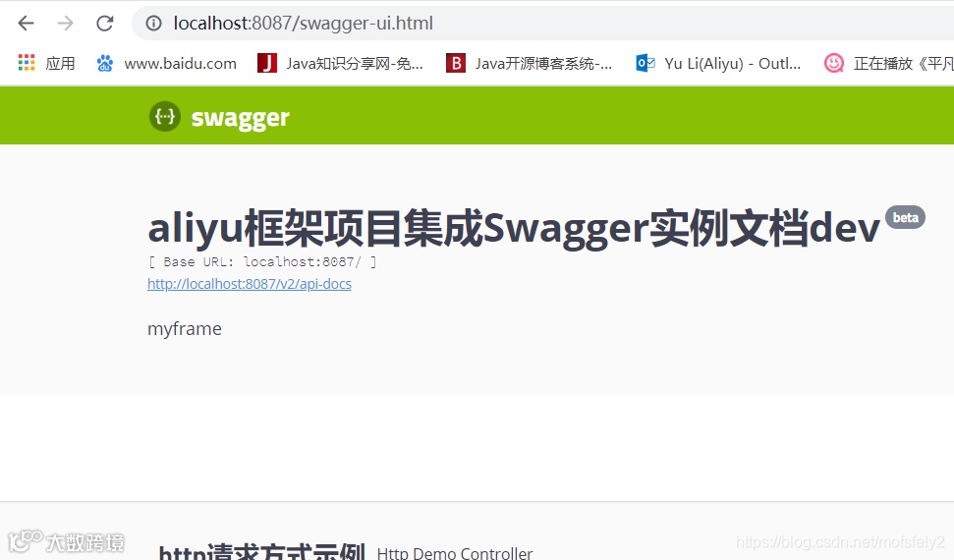Click the browser back arrow
Screen dimensions: 954x560
click(x=27, y=24)
